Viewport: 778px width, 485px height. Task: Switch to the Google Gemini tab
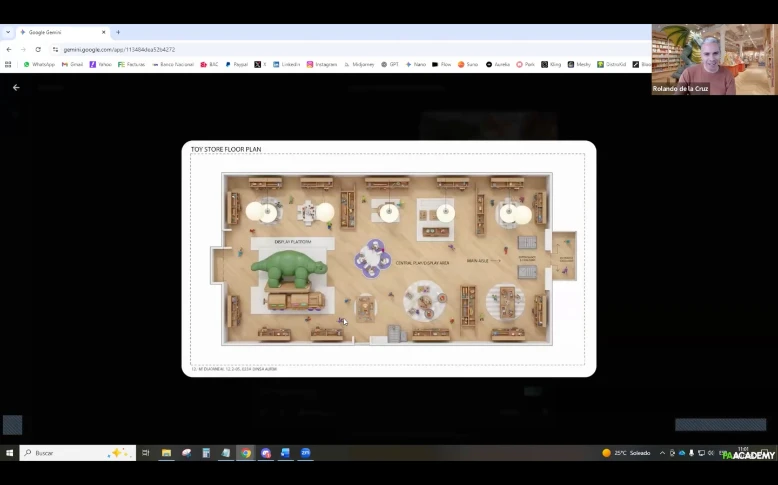click(60, 32)
